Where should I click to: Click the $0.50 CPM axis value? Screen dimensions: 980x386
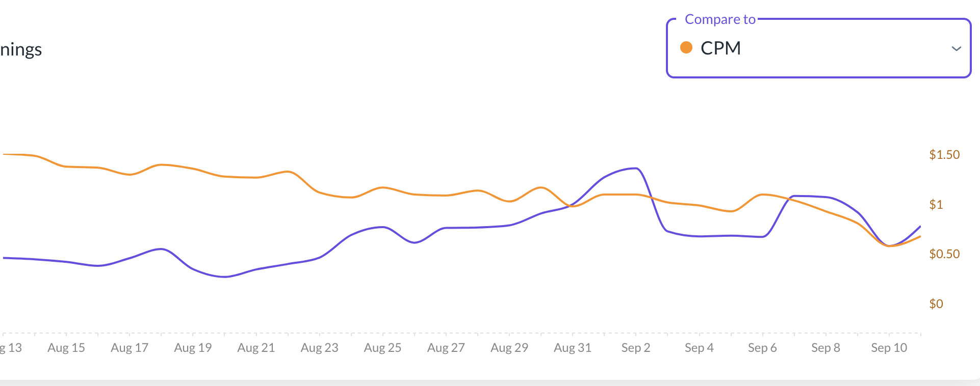[x=944, y=254]
